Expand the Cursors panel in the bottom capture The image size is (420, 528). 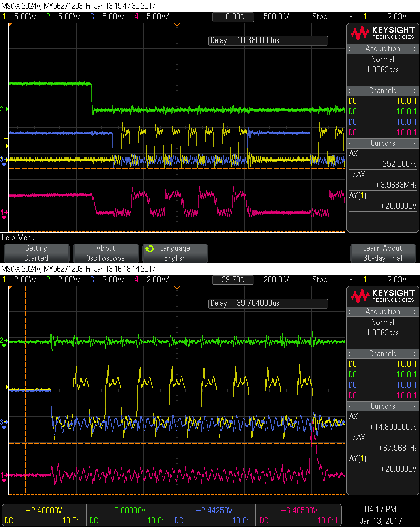tap(382, 406)
